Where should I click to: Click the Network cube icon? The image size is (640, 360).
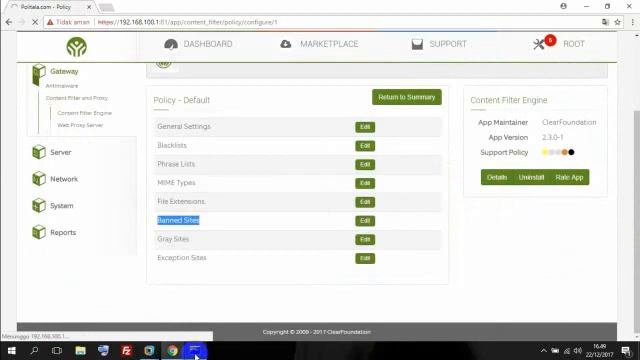click(39, 179)
